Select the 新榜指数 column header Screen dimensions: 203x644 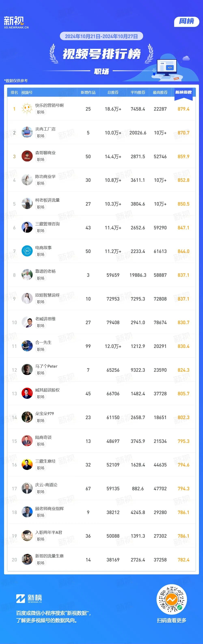click(183, 93)
